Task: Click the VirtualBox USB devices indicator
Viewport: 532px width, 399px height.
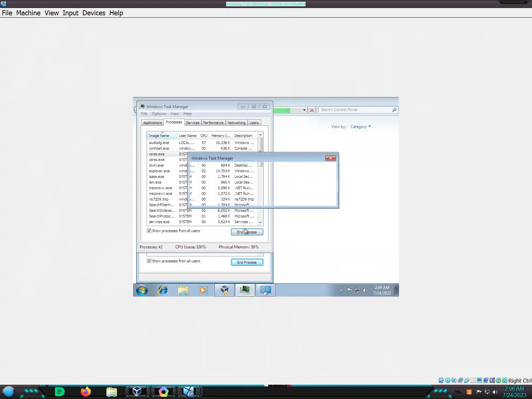Action: pyautogui.click(x=466, y=380)
